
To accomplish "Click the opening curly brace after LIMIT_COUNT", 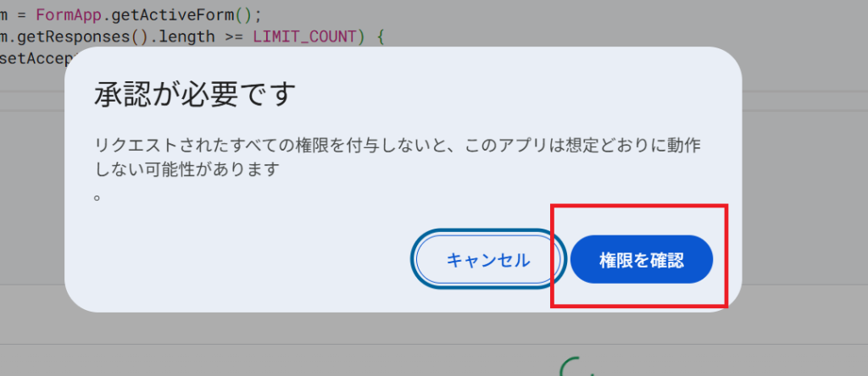I will 380,37.
